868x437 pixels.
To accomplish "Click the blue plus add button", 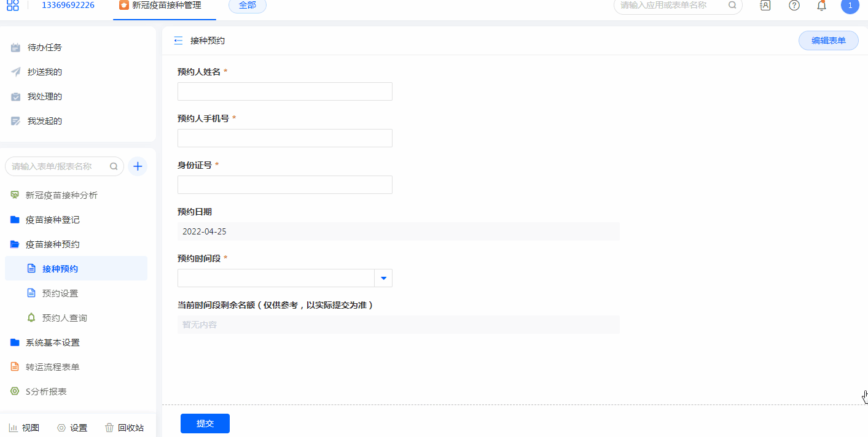I will click(138, 166).
